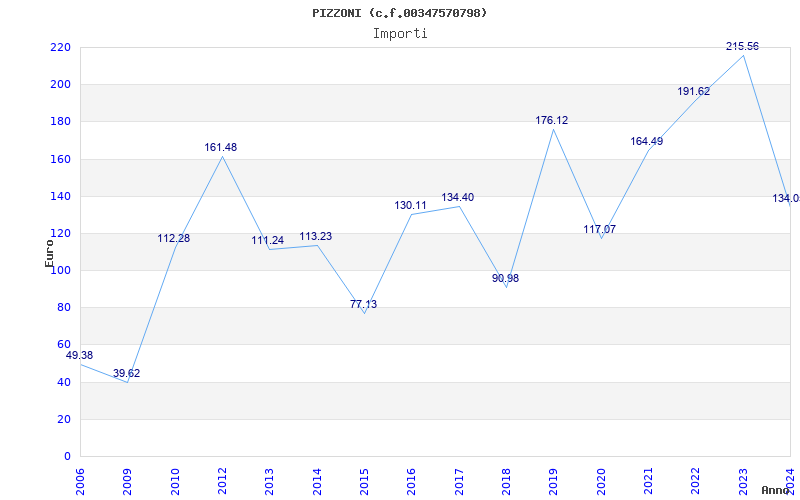Click the y-axis value 220
The image size is (800, 500).
pyautogui.click(x=60, y=47)
